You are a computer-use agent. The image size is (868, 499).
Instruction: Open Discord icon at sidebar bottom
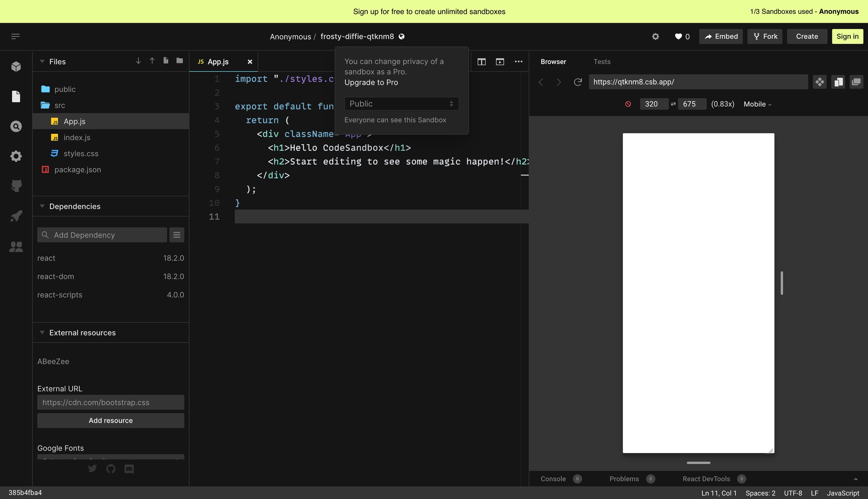click(x=129, y=469)
